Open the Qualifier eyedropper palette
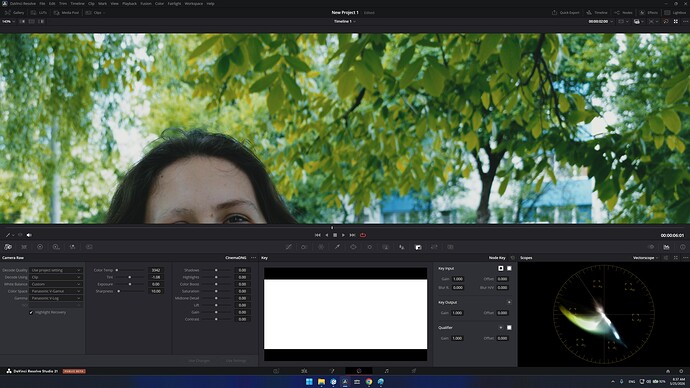 click(x=337, y=247)
